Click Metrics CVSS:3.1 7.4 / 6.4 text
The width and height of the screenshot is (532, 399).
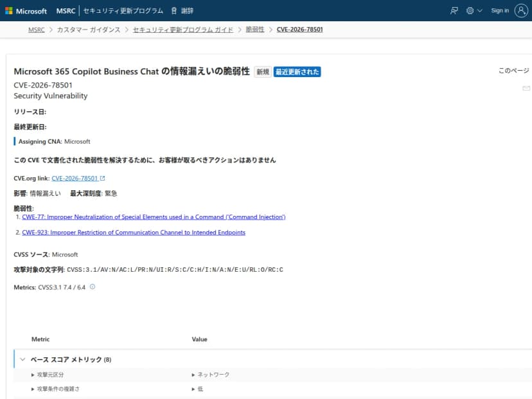pos(49,287)
